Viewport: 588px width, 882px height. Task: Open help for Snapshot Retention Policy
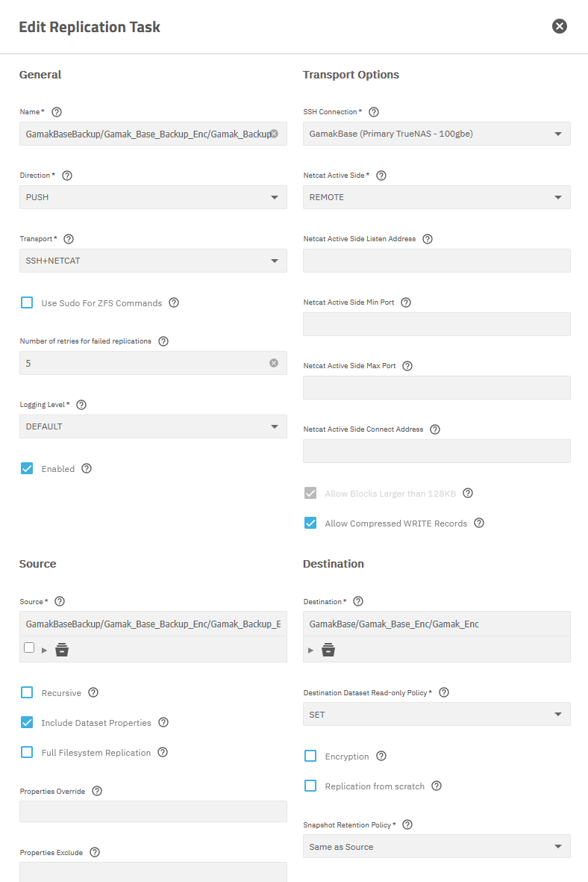(x=407, y=824)
